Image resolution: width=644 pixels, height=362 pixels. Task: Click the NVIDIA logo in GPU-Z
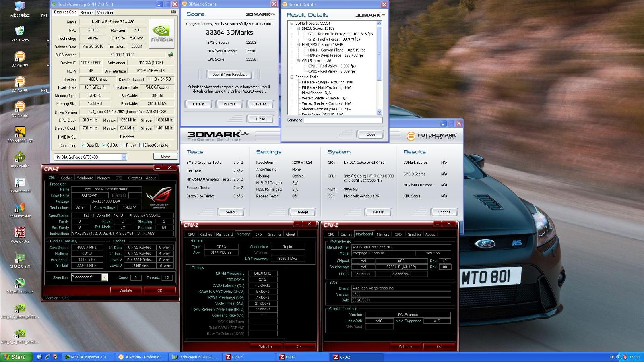[162, 34]
